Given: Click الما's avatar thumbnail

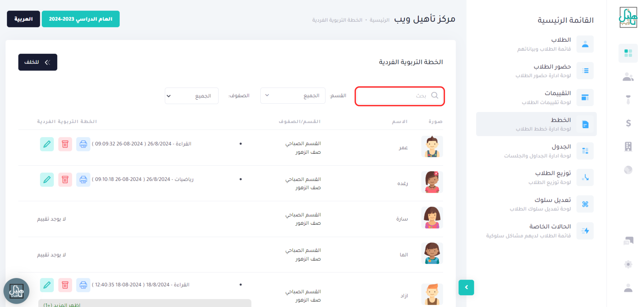Looking at the screenshot, I should click(x=432, y=253).
